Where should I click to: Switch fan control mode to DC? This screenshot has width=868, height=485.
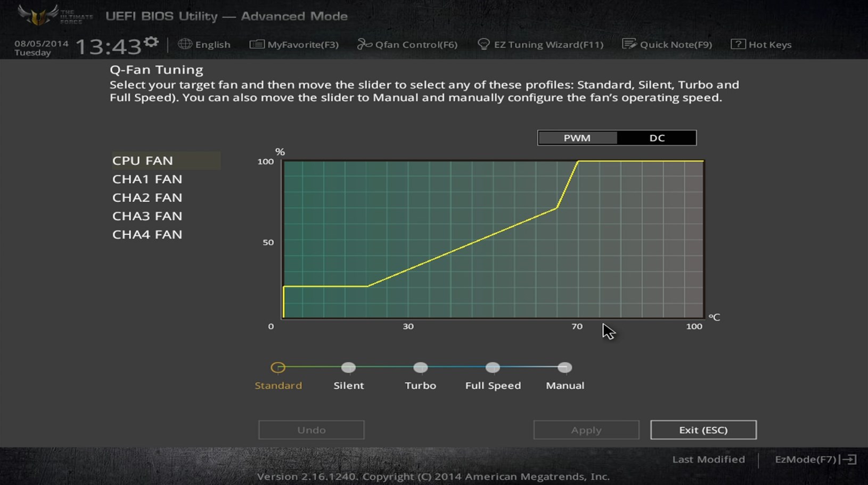[x=657, y=138]
